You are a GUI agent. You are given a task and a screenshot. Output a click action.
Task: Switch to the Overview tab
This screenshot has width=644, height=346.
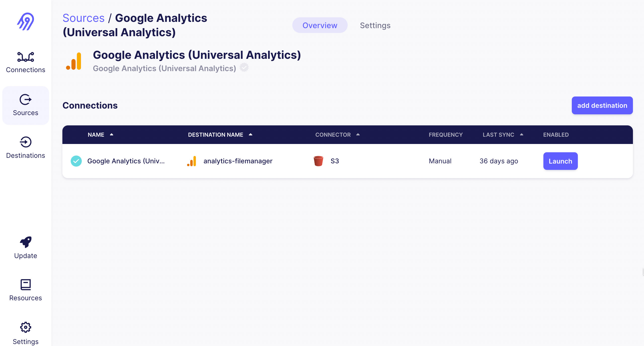click(x=320, y=25)
